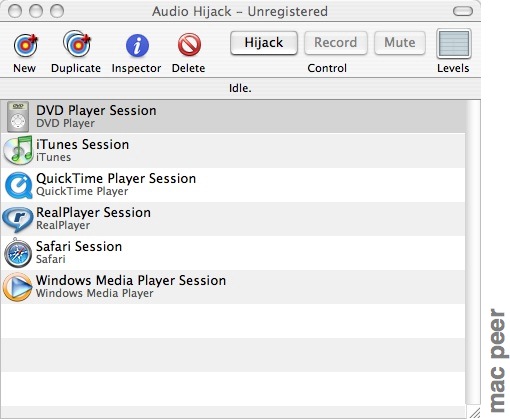Select the DVD Player Session title
Screen dimensions: 510x419
96,110
